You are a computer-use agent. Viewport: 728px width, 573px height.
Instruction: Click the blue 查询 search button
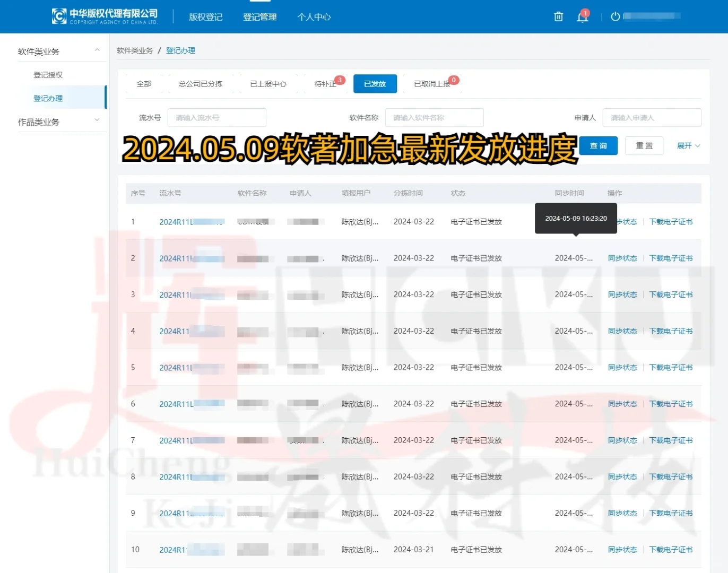[x=598, y=145]
